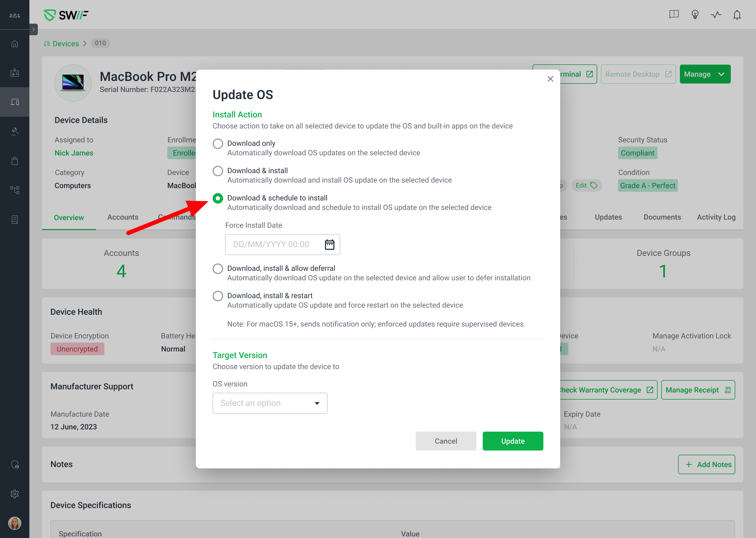Click the macOS 15+ note text
The width and height of the screenshot is (756, 538).
coord(376,324)
